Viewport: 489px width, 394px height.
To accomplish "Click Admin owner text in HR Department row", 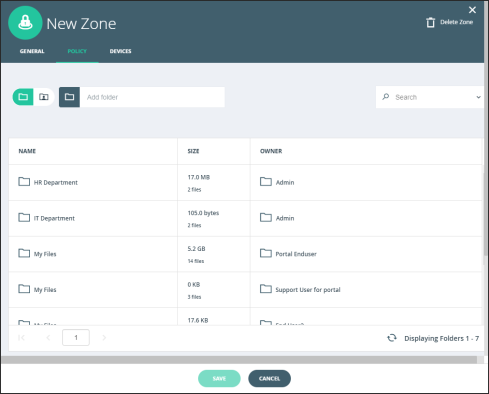I will point(285,183).
